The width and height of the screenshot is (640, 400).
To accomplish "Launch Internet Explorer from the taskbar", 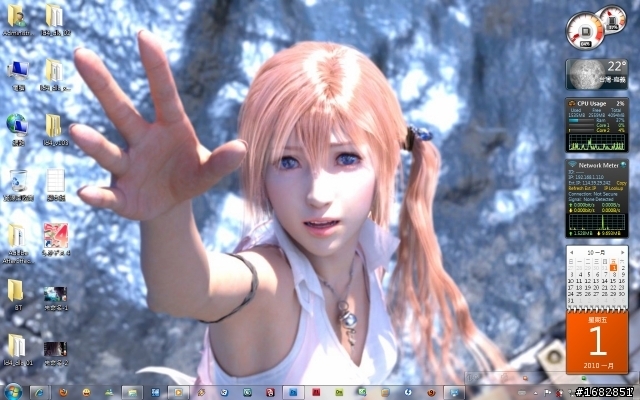I will click(40, 392).
